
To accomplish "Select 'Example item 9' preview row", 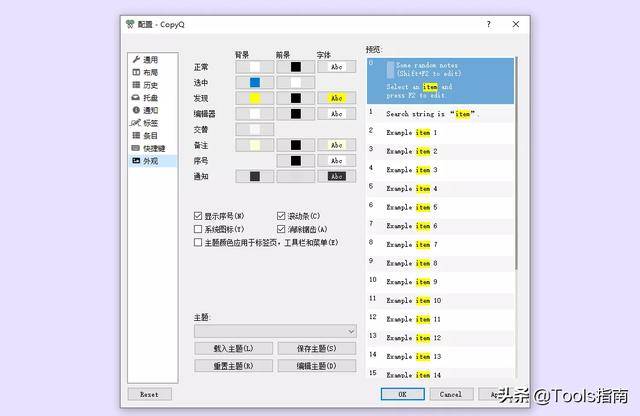I will 440,282.
